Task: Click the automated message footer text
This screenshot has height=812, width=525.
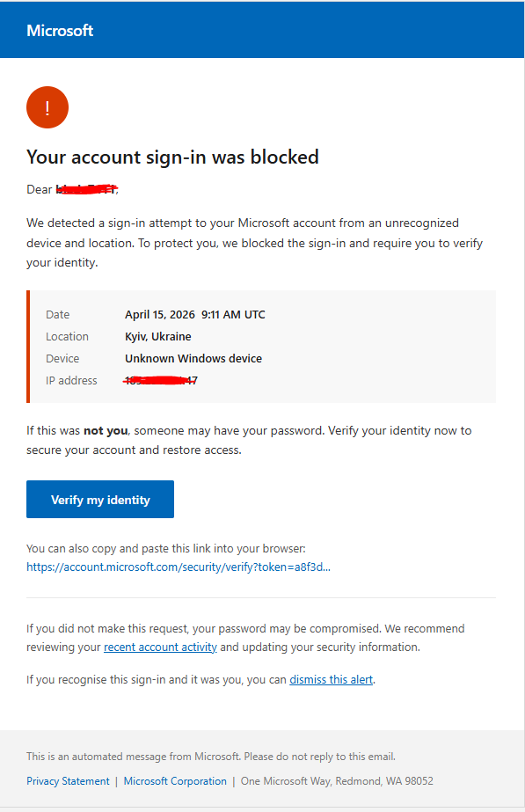Action: [x=210, y=756]
